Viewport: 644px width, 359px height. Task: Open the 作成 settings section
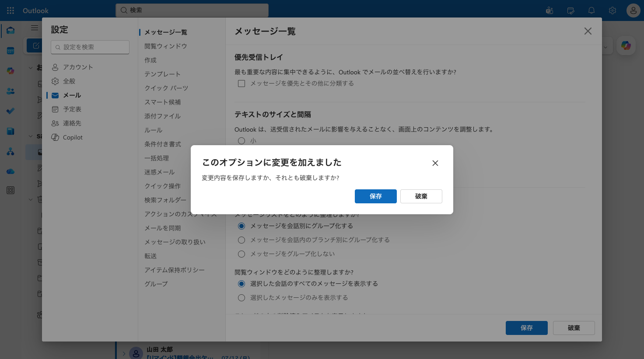(x=150, y=60)
